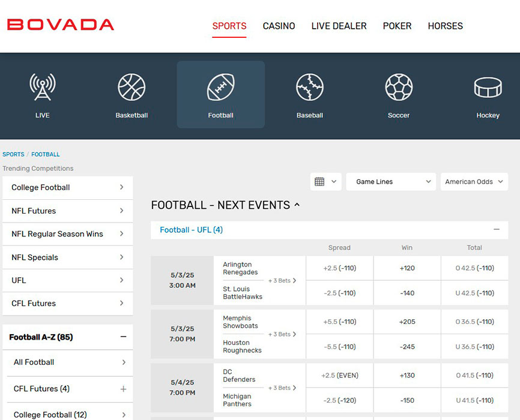The image size is (520, 420).
Task: Switch to the CASINO tab
Action: (279, 26)
